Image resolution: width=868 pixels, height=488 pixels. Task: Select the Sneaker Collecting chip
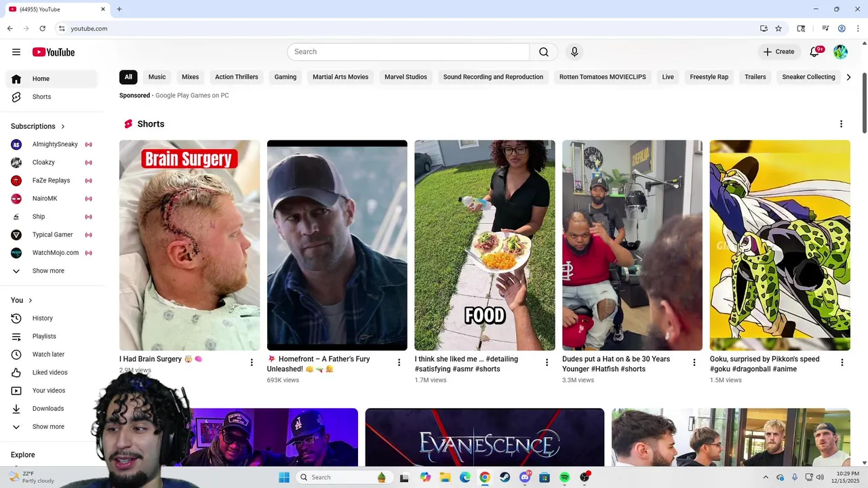tap(808, 77)
